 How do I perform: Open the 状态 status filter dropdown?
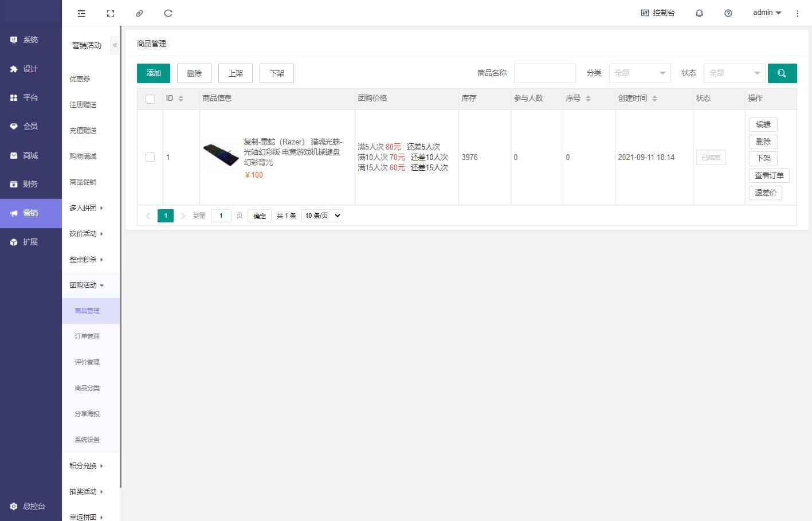734,73
